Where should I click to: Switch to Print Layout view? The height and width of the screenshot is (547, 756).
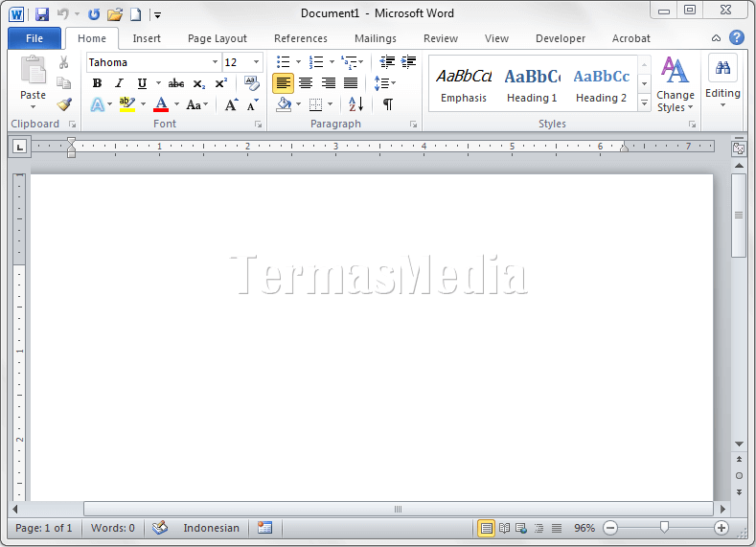click(x=486, y=528)
